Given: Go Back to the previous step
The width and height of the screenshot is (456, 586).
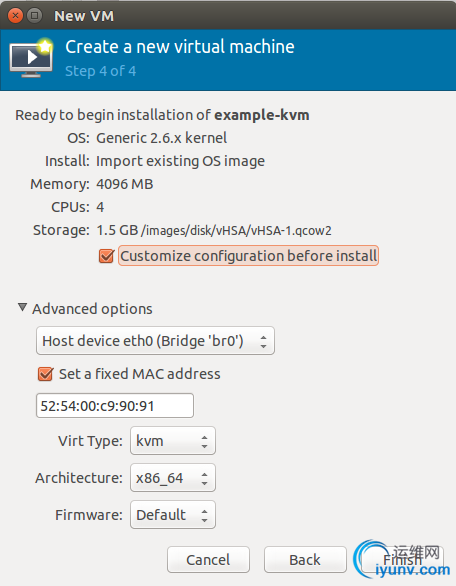Looking at the screenshot, I should (x=305, y=560).
